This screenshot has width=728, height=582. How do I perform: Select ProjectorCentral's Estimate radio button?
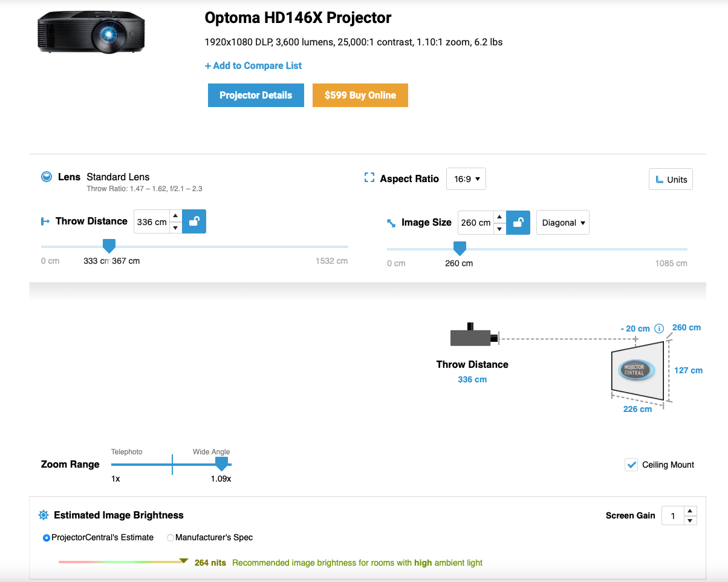[x=47, y=538]
